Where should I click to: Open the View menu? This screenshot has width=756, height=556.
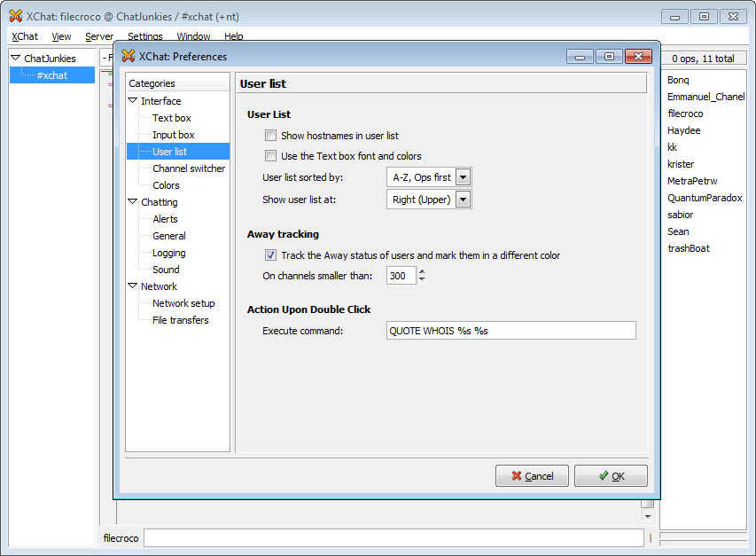(x=61, y=36)
